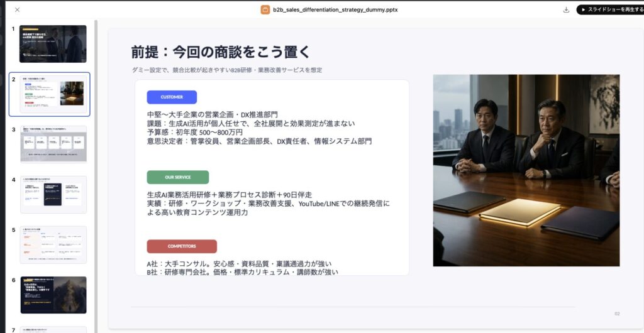Screen dimensions: 644x333
Task: Select slide 2 thumbnail
Action: [53, 94]
